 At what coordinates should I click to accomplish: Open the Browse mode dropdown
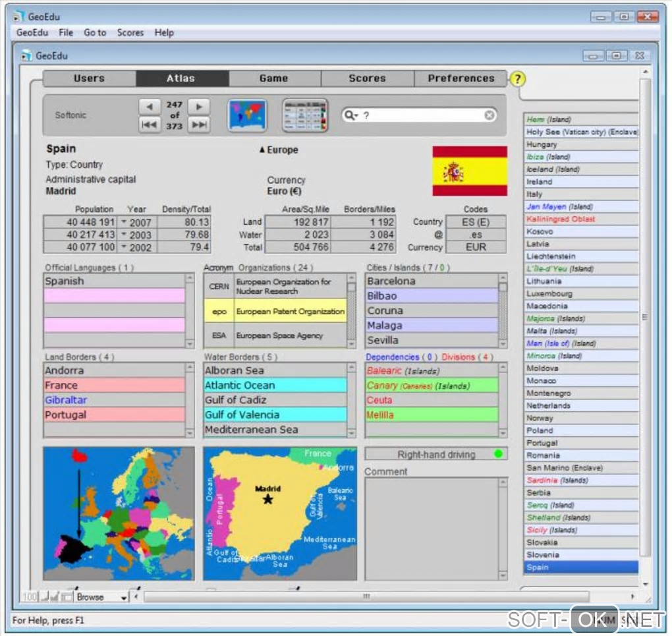click(x=102, y=596)
